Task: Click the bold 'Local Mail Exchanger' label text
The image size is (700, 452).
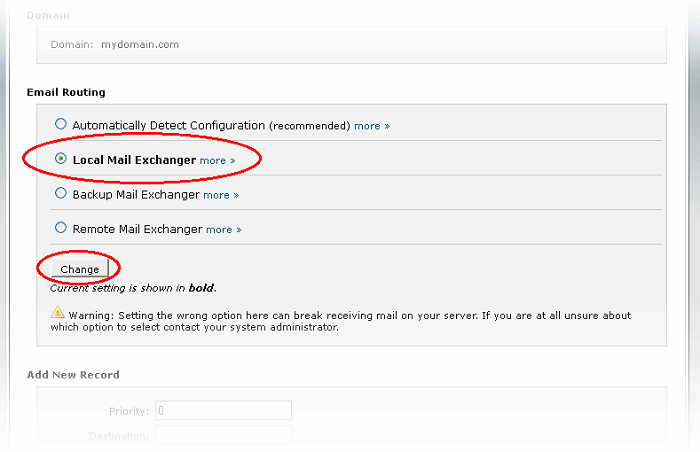Action: pyautogui.click(x=134, y=160)
